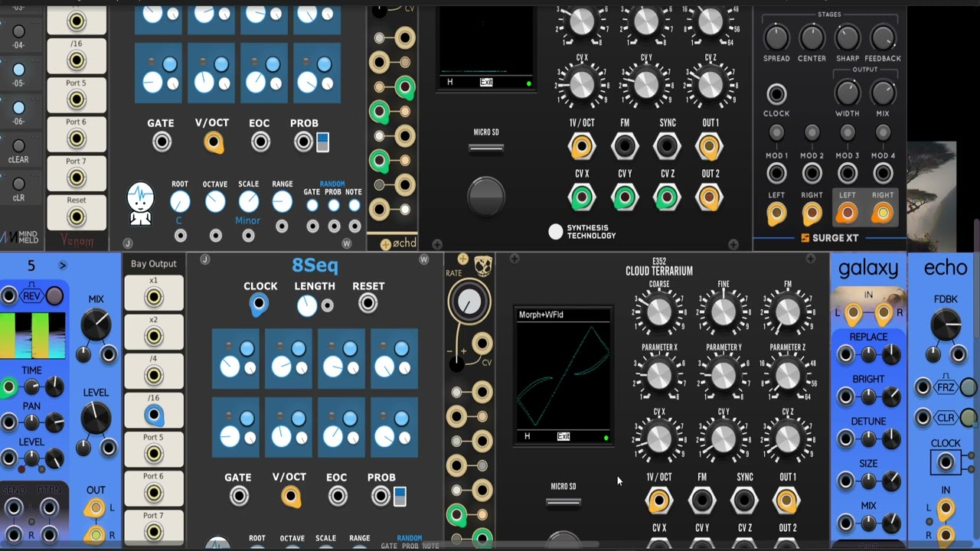
Task: Click the echo IN L jack
Action: click(x=946, y=507)
